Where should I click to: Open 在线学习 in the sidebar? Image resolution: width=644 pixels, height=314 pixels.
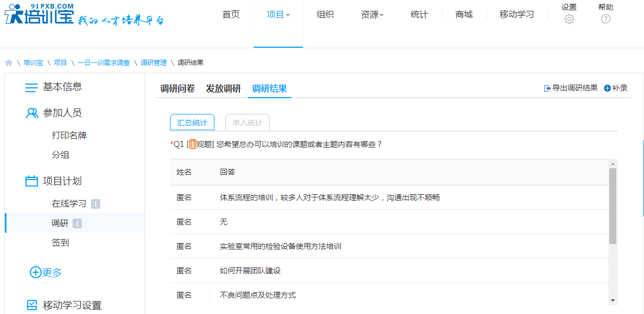click(x=69, y=204)
